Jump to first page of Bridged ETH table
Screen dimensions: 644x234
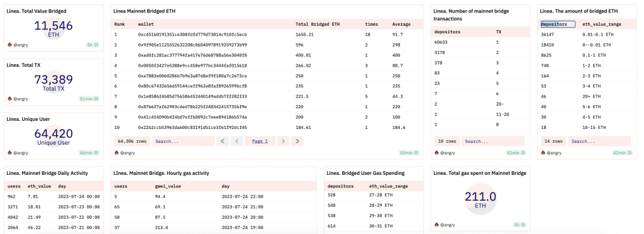pos(223,142)
